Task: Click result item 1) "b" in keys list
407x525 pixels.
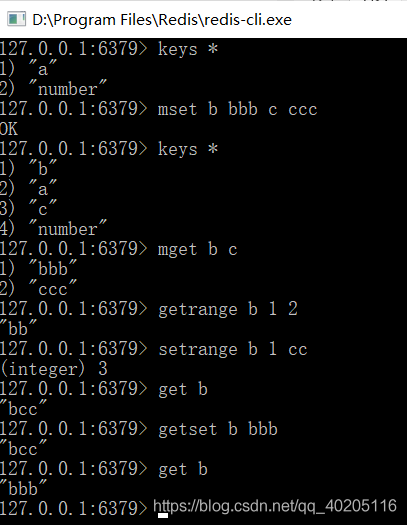Action: click(x=28, y=169)
